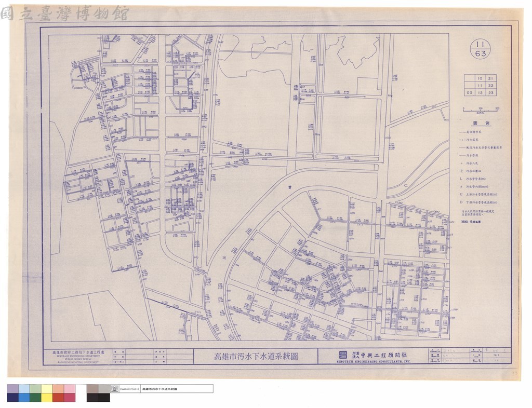This screenshot has width=532, height=408.
Task: Select index grid cell 22
Action: coord(490,86)
